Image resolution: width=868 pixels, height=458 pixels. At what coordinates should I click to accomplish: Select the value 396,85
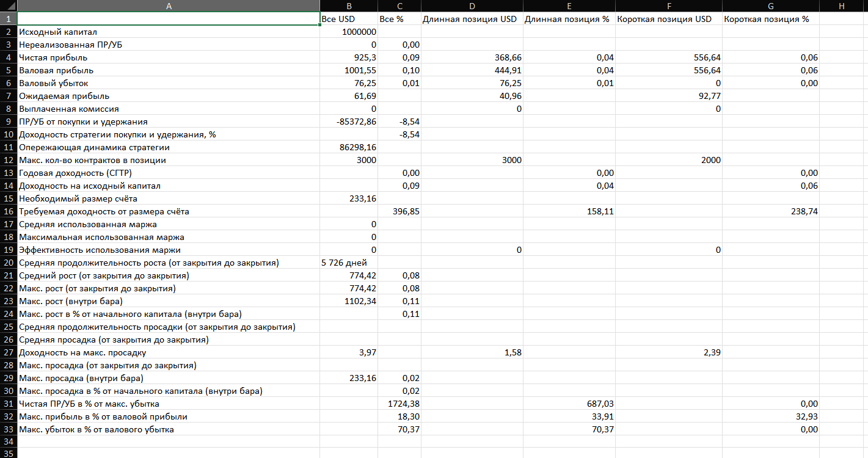coord(399,211)
